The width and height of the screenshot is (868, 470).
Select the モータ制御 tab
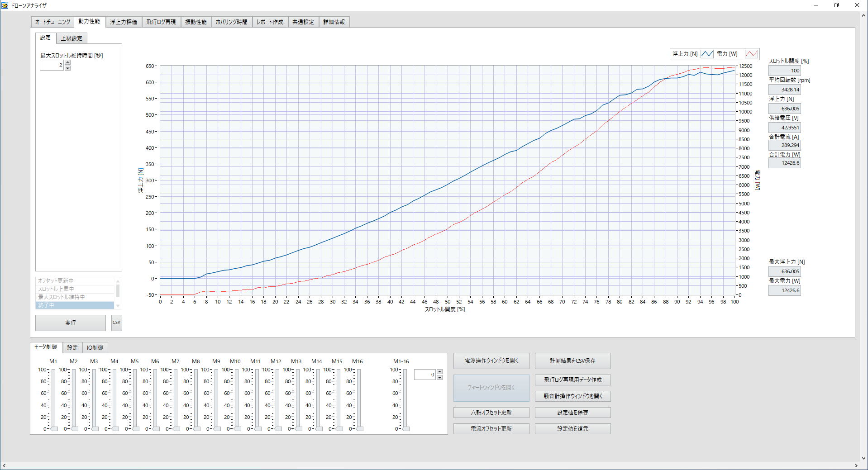tap(46, 347)
